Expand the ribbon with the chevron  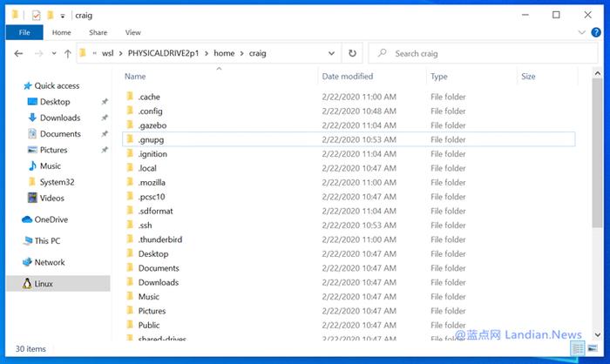pos(581,32)
